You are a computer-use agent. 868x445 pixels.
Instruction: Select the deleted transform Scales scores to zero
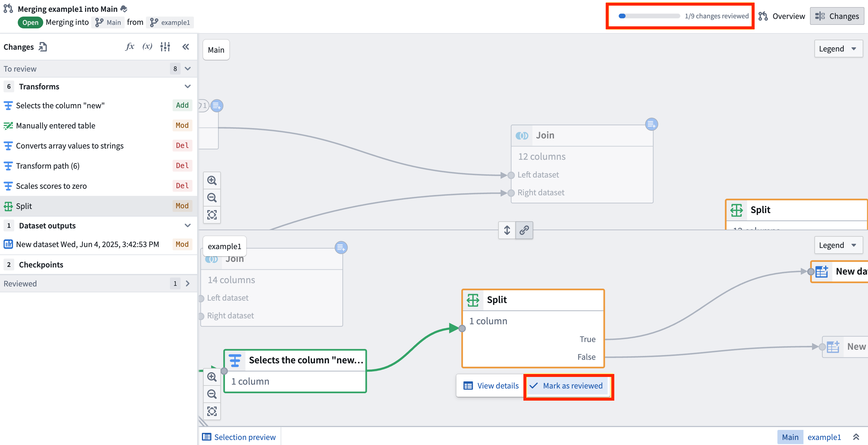coord(52,186)
